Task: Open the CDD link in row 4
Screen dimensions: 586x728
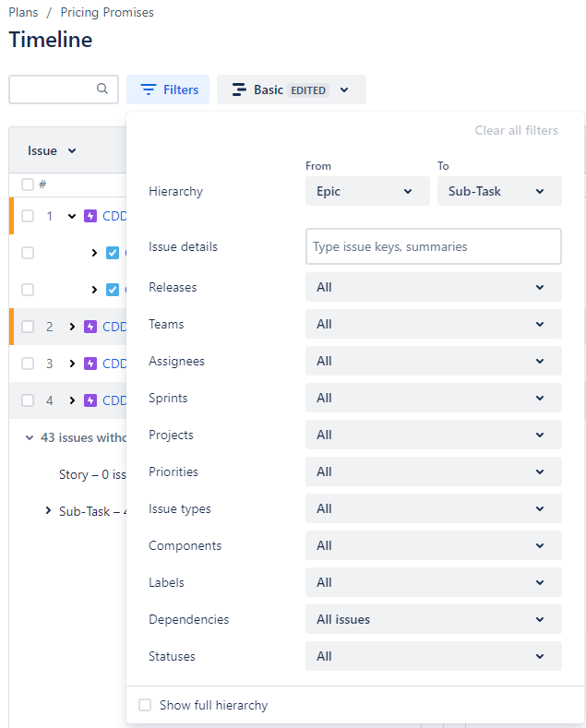Action: click(x=114, y=400)
